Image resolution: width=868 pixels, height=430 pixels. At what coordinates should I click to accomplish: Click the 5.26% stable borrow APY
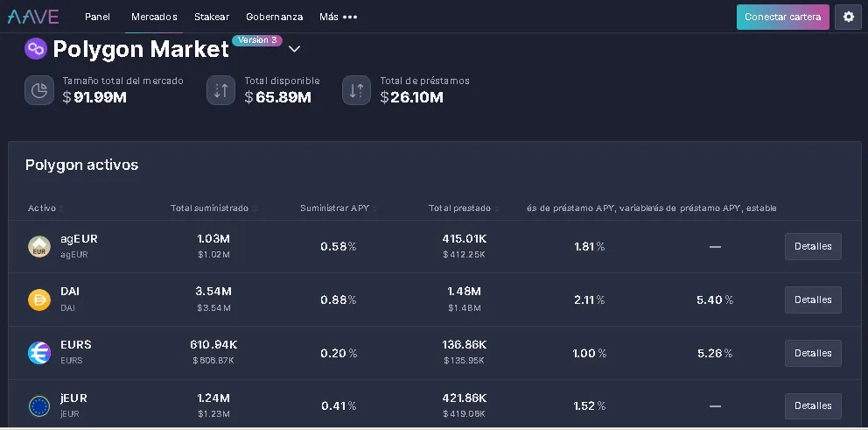pos(715,354)
